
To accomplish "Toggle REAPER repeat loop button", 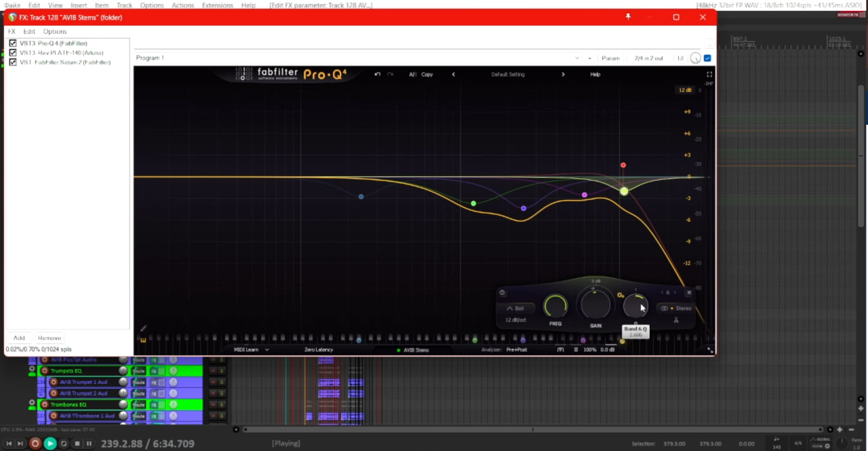I will [x=64, y=444].
